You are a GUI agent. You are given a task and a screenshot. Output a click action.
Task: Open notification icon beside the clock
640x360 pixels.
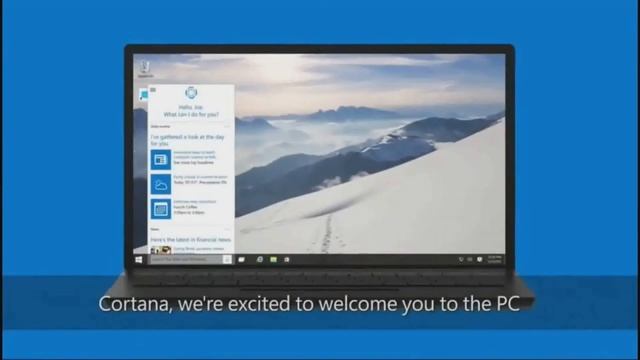click(x=480, y=260)
